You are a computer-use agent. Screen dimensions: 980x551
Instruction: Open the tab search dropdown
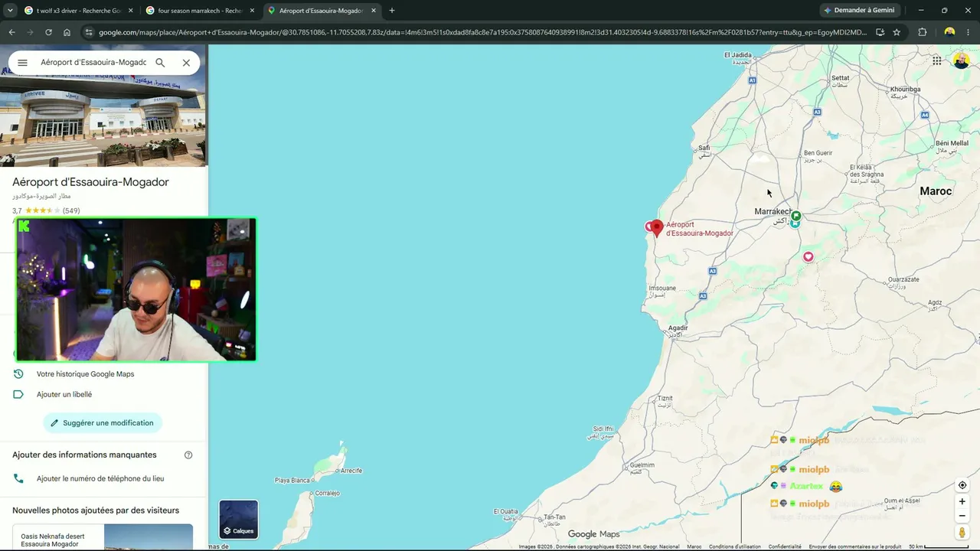pyautogui.click(x=10, y=11)
